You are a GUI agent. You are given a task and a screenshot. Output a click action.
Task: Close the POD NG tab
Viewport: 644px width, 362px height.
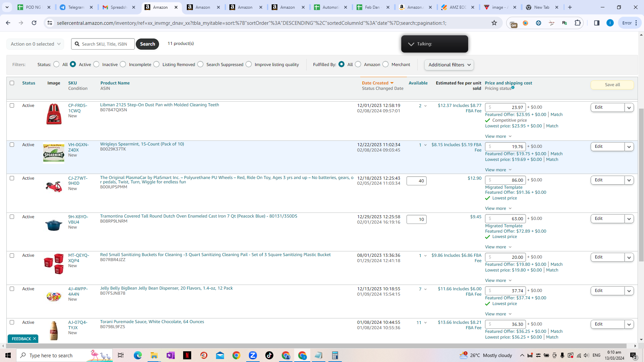[49, 7]
